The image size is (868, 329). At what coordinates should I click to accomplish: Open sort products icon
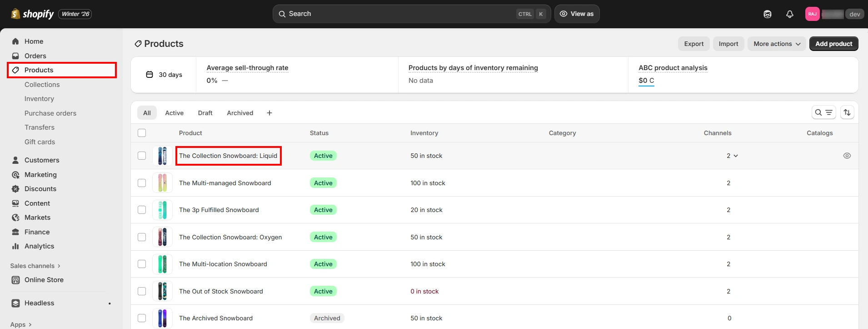(847, 112)
